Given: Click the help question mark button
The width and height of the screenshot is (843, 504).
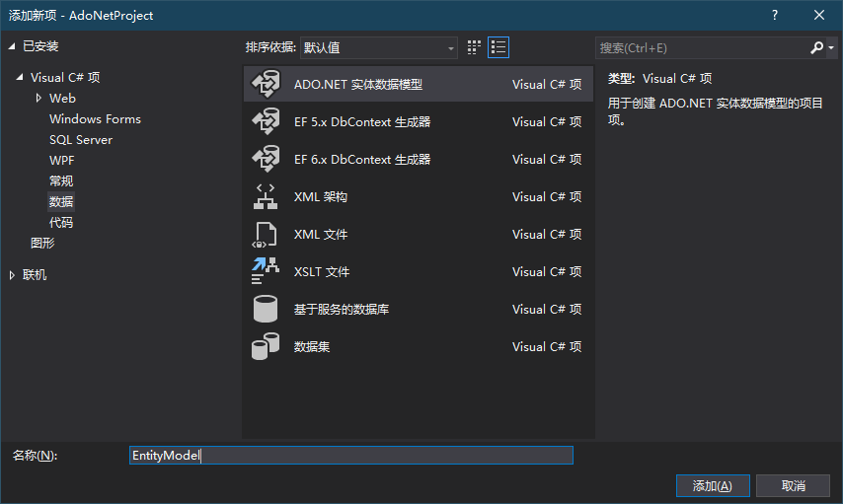Looking at the screenshot, I should pyautogui.click(x=775, y=15).
